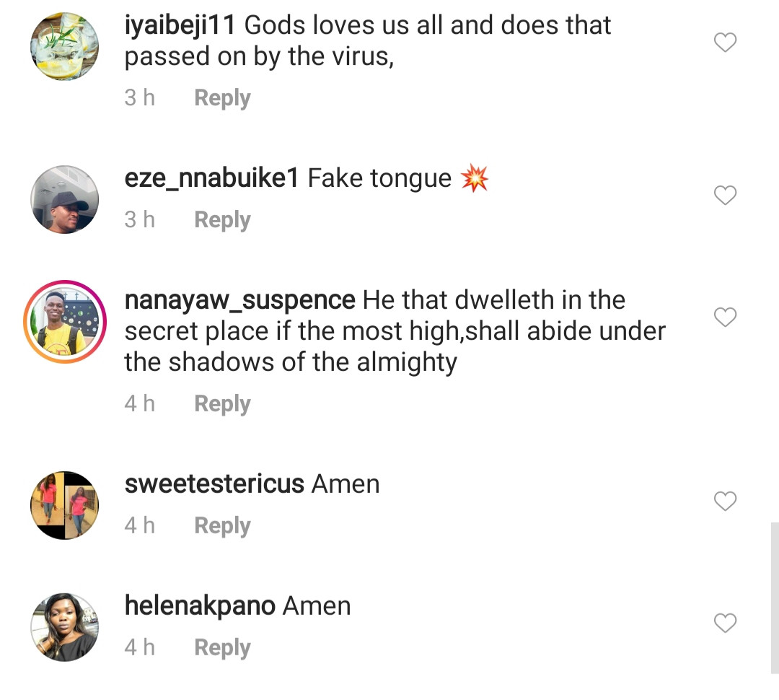
Task: Reply to sweetestericus's comment
Action: pos(222,526)
